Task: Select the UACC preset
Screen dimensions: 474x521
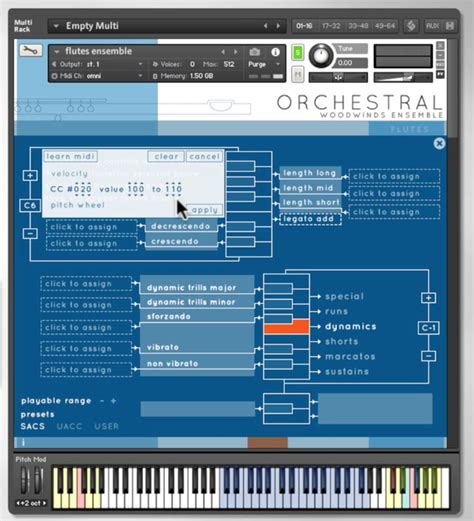Action: pos(69,426)
